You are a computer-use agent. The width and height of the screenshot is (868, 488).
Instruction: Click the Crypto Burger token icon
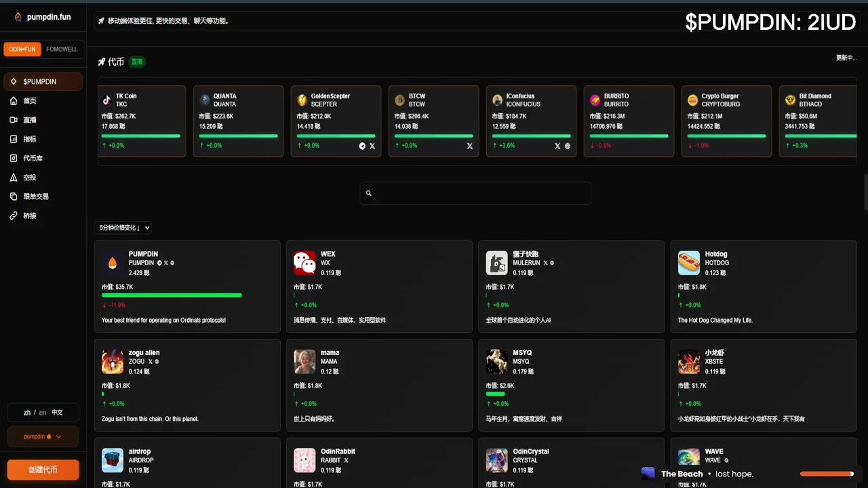(x=692, y=100)
